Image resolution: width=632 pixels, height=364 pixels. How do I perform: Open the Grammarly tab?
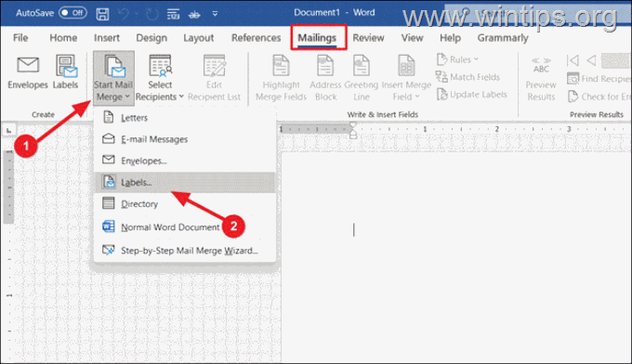[x=503, y=38]
